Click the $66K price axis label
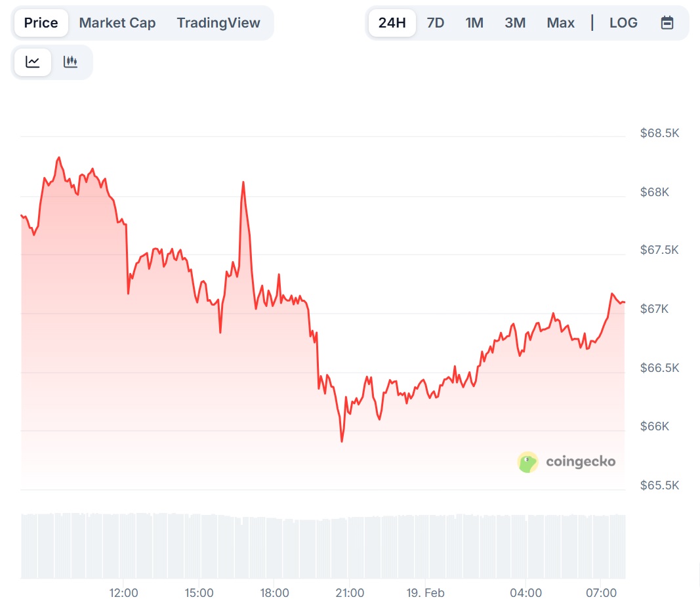 pos(655,426)
